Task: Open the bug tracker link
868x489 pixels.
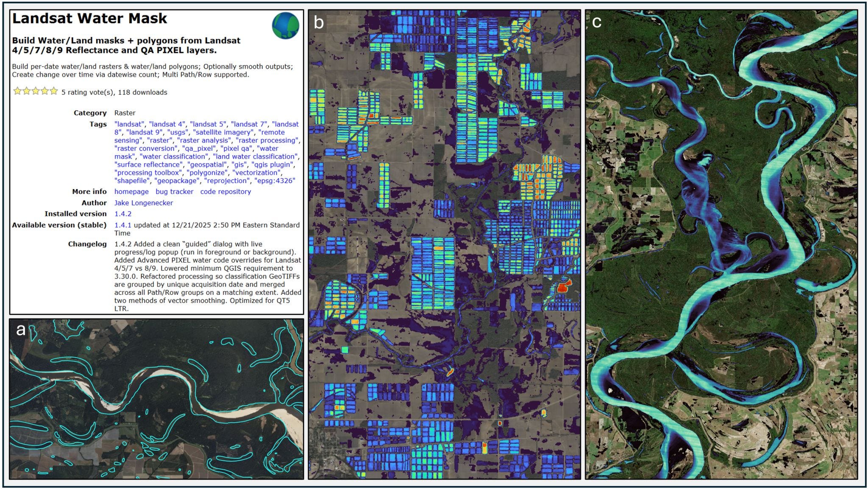Action: 174,192
